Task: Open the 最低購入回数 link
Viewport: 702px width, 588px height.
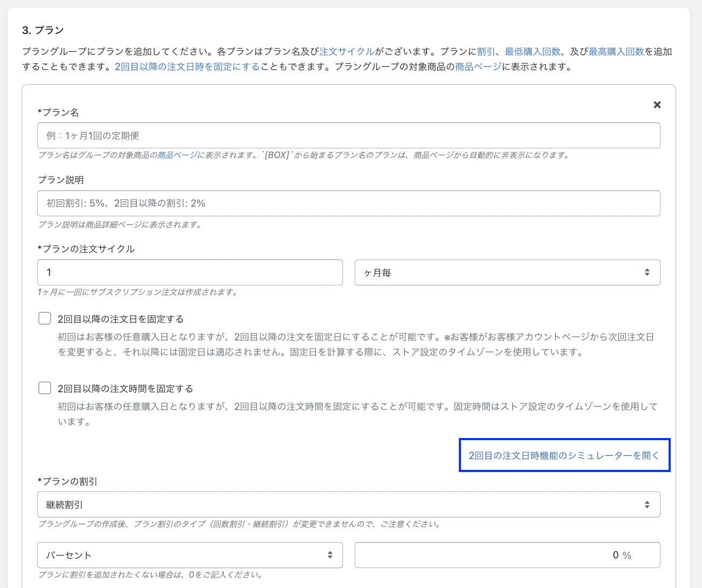Action: pos(533,52)
